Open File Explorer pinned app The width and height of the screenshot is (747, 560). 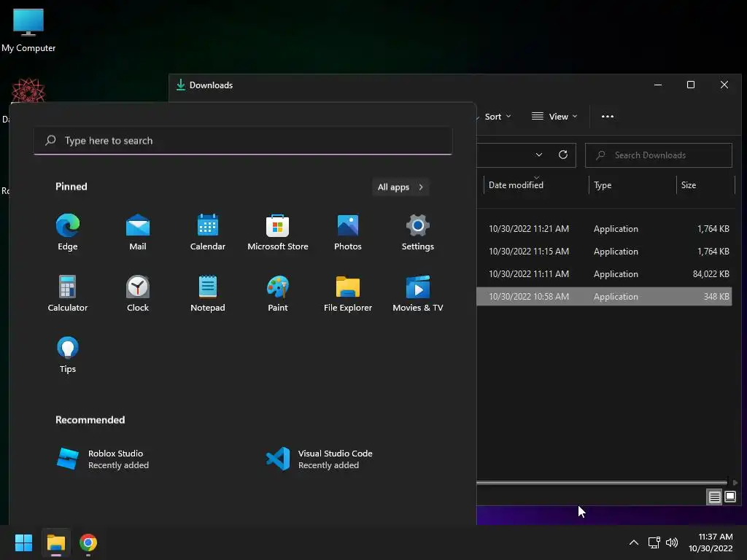click(348, 294)
